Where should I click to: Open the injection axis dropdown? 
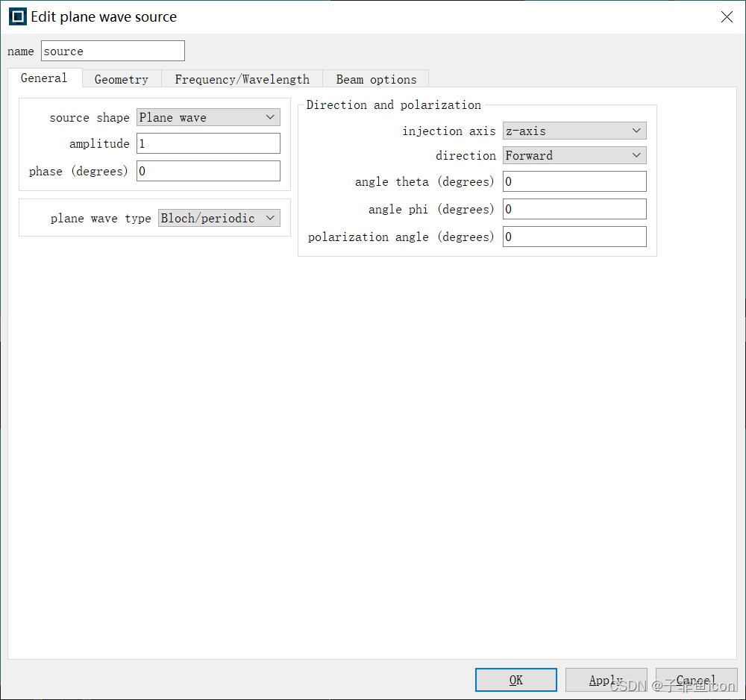[574, 131]
